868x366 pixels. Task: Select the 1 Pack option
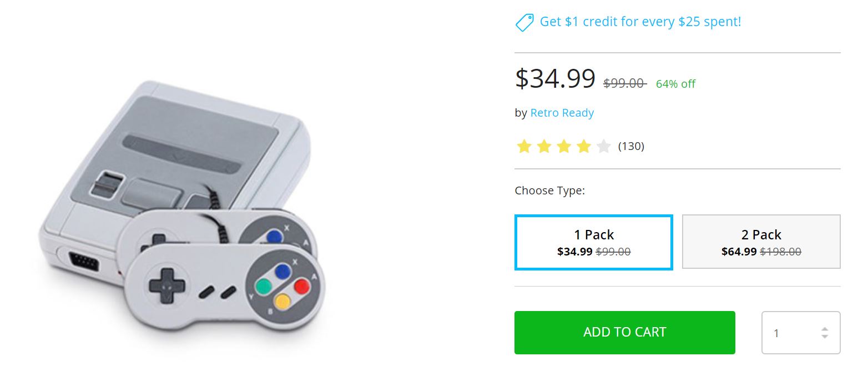(x=594, y=242)
